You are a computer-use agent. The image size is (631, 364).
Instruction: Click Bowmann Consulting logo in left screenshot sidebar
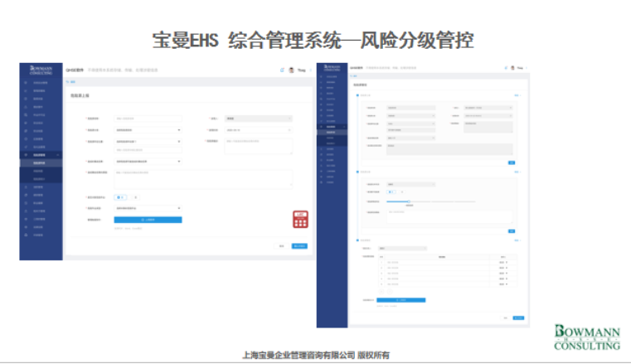(x=41, y=70)
